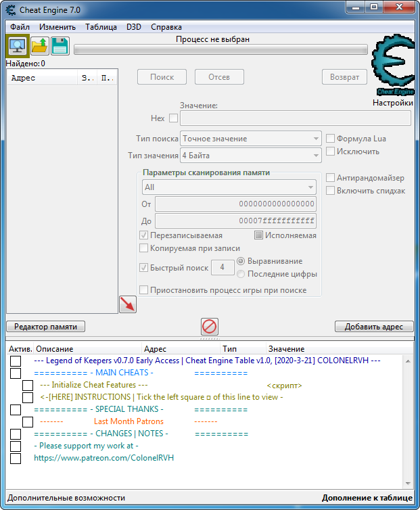
Task: Click red arrow to copy addresses down
Action: [128, 304]
